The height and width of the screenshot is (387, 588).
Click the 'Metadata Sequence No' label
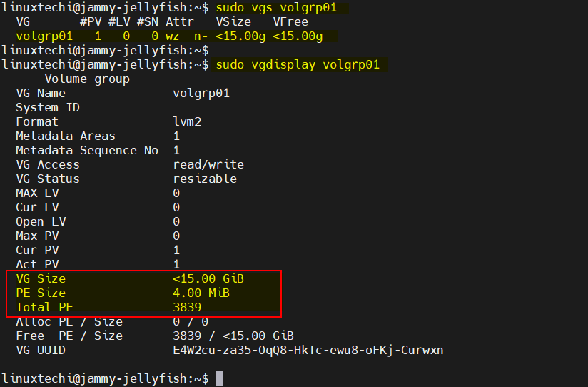[87, 150]
